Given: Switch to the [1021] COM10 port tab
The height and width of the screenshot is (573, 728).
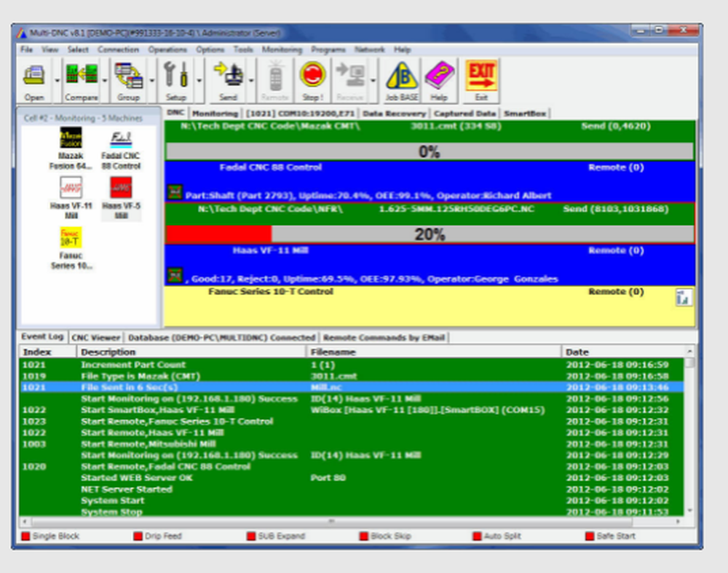Looking at the screenshot, I should 301,114.
